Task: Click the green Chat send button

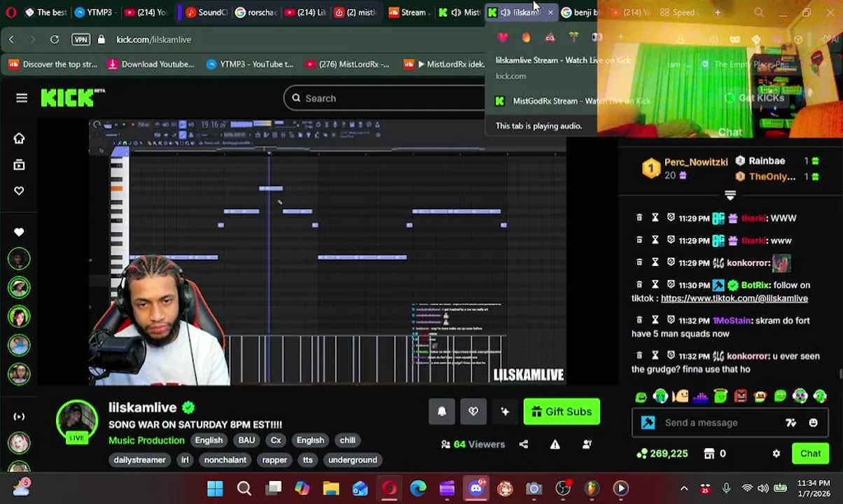Action: [x=811, y=454]
